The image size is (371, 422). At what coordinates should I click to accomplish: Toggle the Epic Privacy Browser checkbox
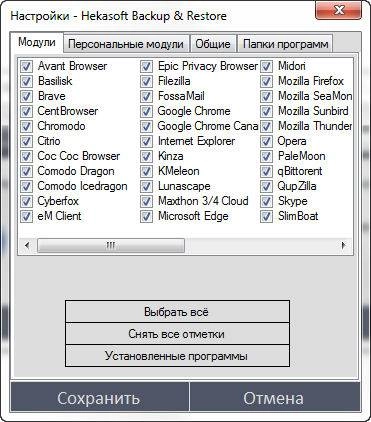point(146,66)
